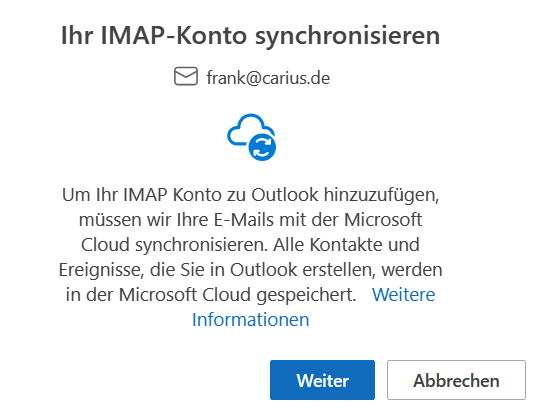Image resolution: width=534 pixels, height=410 pixels.
Task: Click the word hinzuzufügen in the description
Action: 381,196
